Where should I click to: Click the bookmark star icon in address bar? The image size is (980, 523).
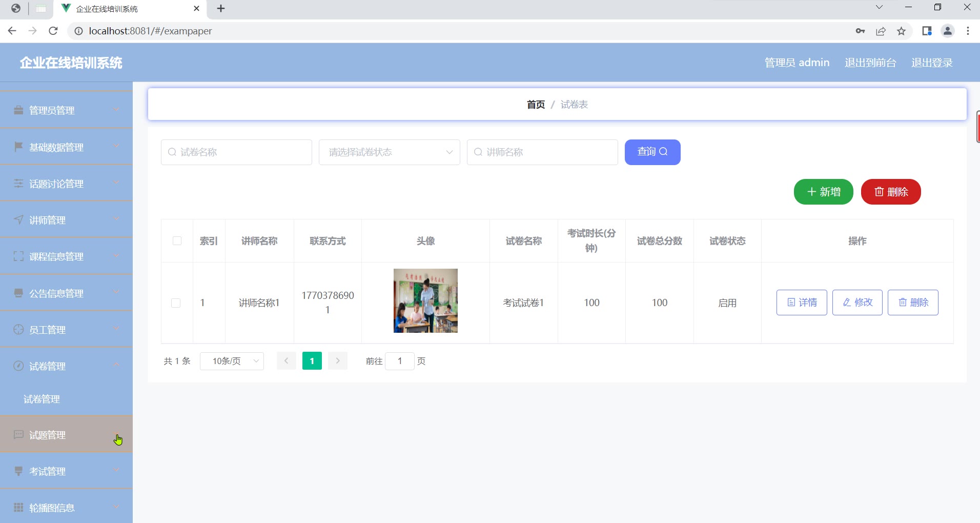point(901,31)
